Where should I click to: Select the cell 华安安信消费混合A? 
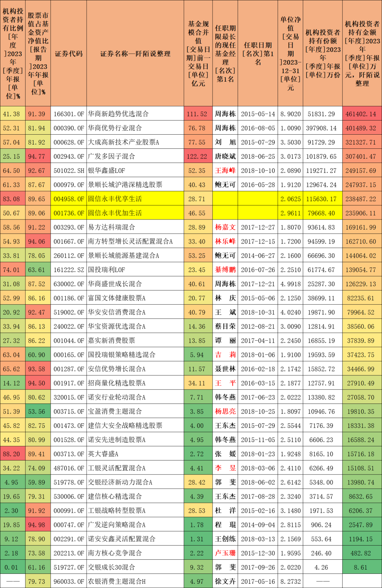point(135,312)
